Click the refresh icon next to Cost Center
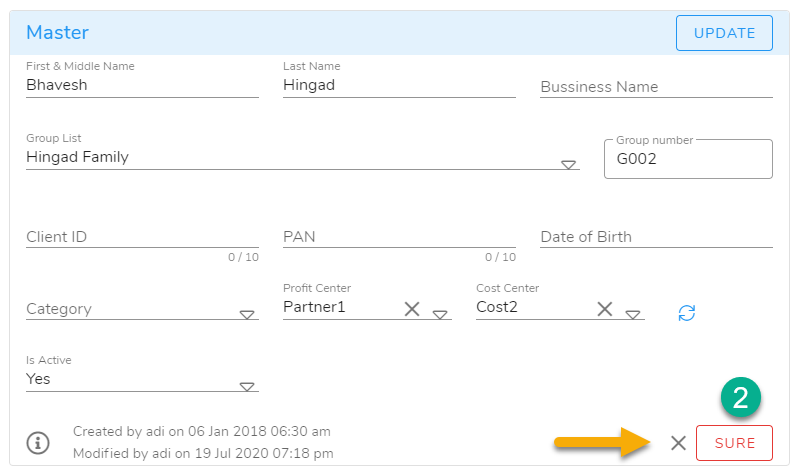 (x=686, y=313)
